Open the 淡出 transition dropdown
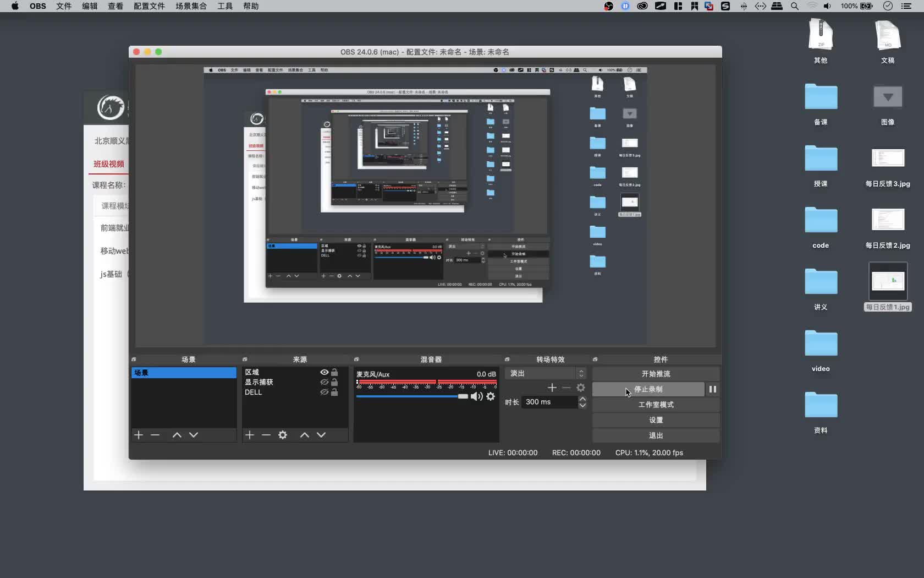The width and height of the screenshot is (924, 578). click(546, 373)
